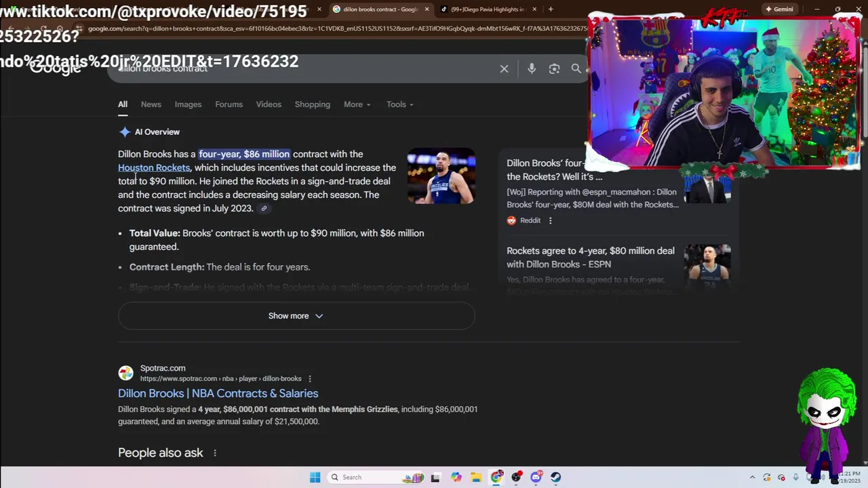Screen dimensions: 868x488
Task: Click the 'Total Value:' bullet text
Action: 155,233
